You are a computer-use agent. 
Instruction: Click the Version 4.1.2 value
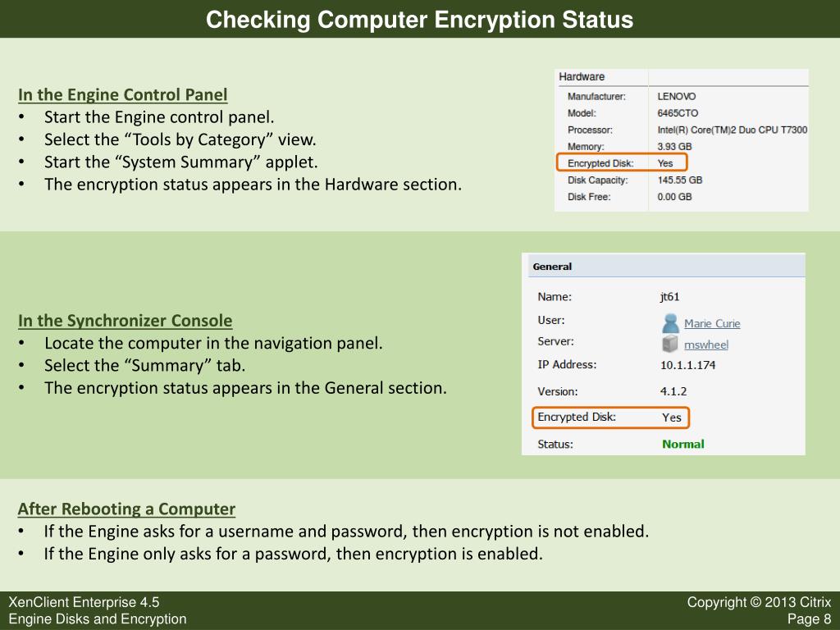click(673, 391)
